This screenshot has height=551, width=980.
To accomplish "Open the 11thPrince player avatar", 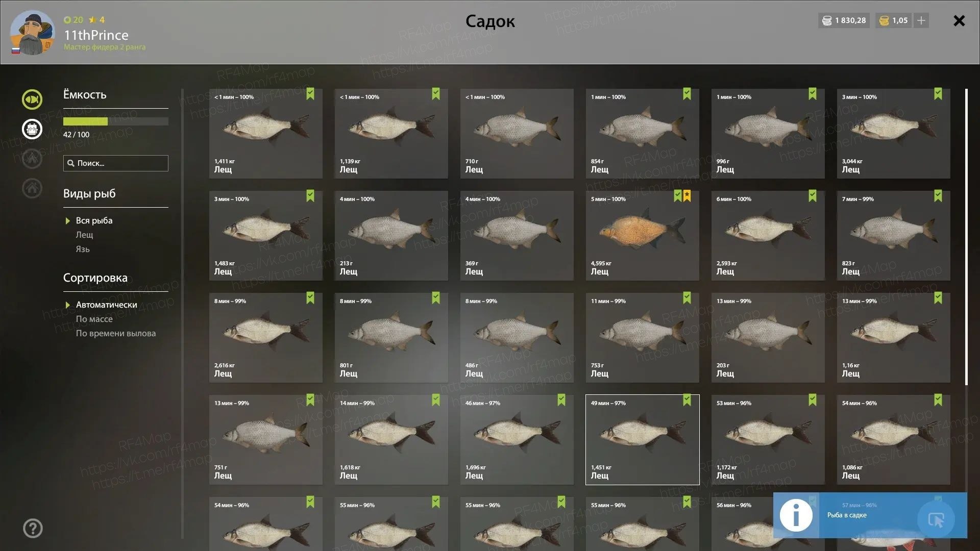I will point(32,33).
